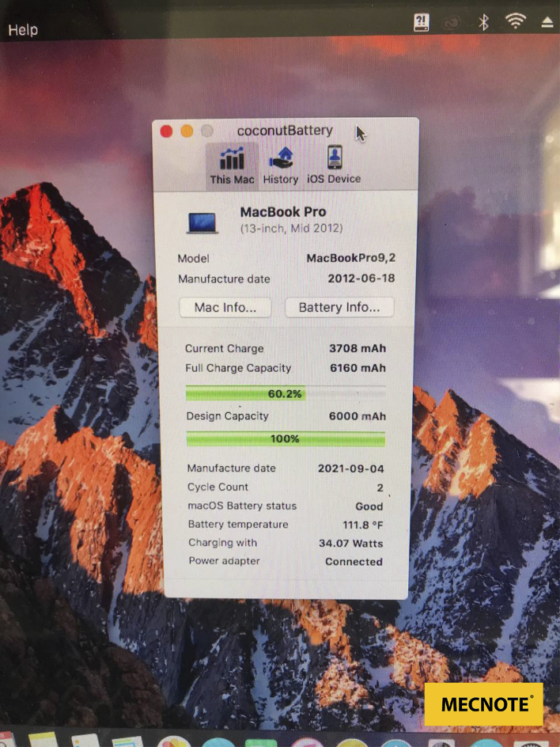560x747 pixels.
Task: Open the iOS Device tab
Action: tap(334, 165)
